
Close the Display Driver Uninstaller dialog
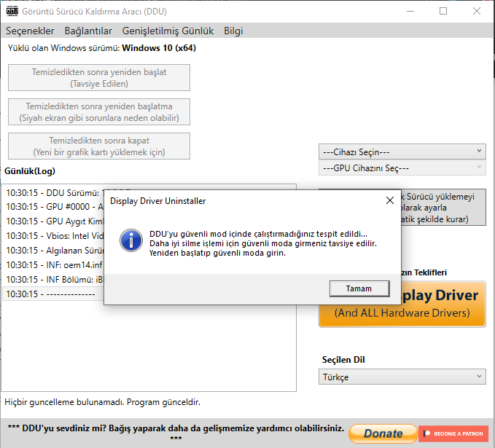390,200
